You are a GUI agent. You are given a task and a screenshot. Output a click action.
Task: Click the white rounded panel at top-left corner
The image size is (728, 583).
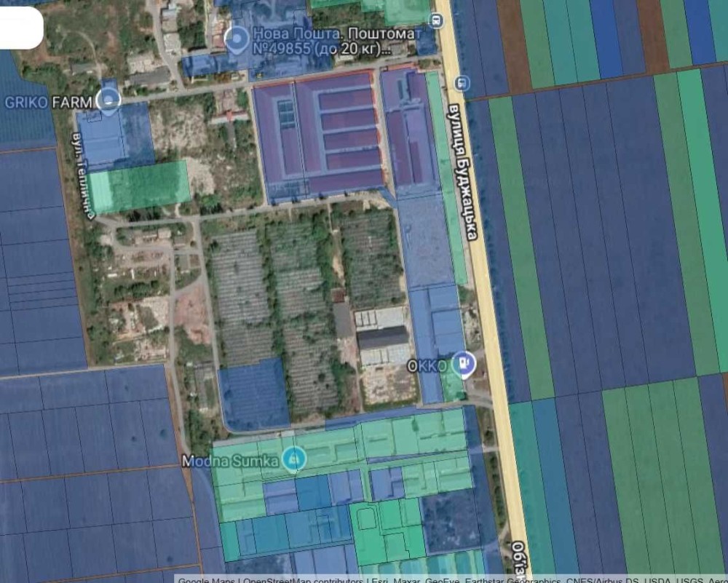pos(21,28)
